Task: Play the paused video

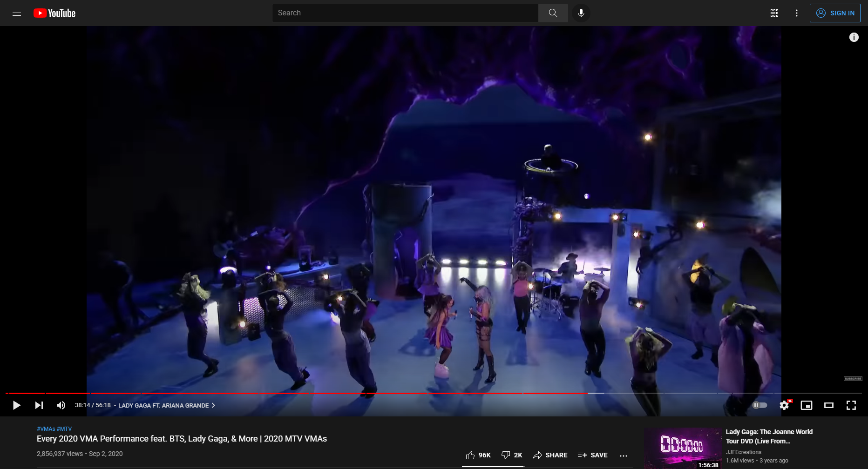Action: click(16, 405)
